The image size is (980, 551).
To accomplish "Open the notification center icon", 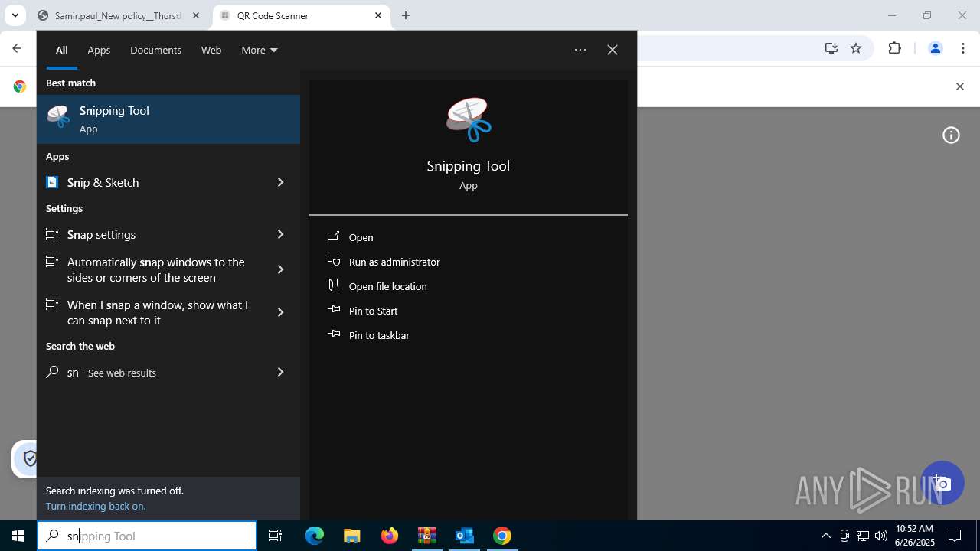I will click(955, 536).
